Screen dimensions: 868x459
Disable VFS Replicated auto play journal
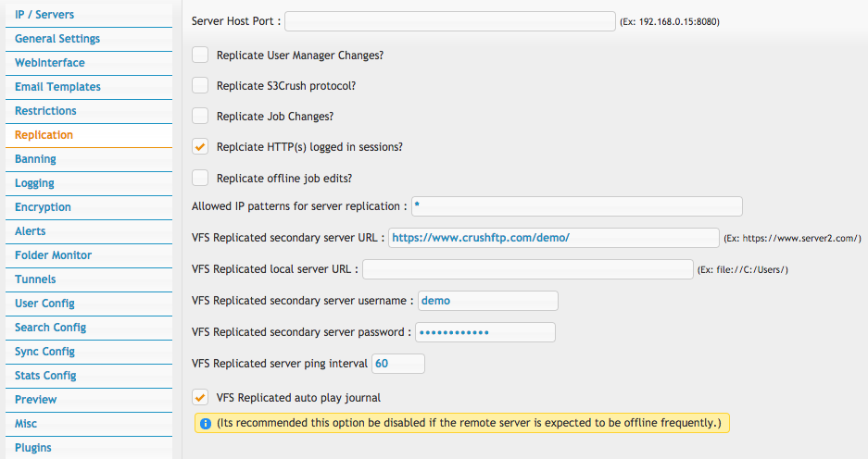click(200, 397)
